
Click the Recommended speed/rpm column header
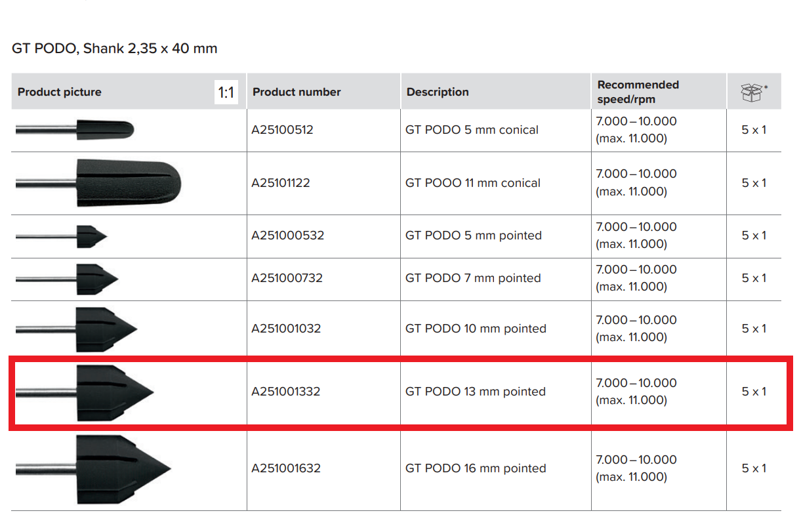tap(638, 92)
